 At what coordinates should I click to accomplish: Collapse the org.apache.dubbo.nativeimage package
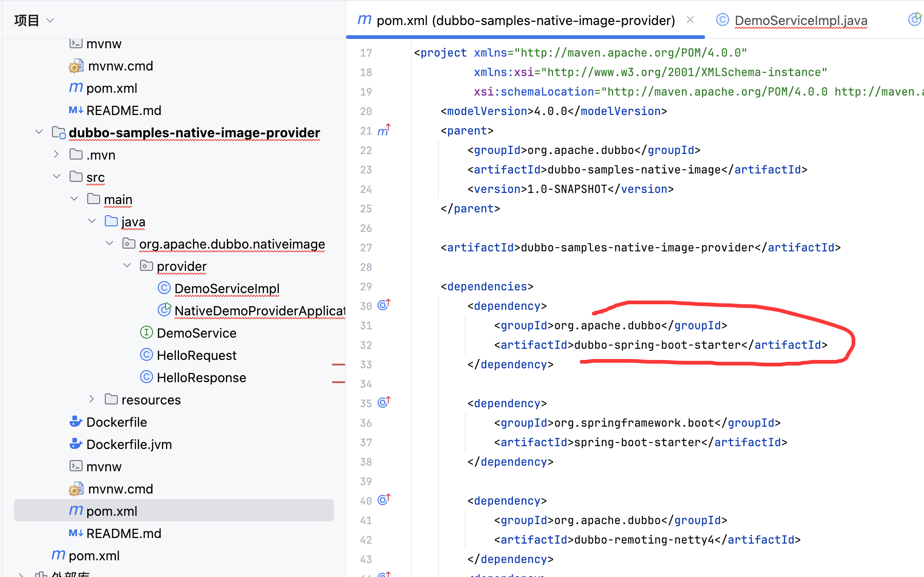point(109,243)
